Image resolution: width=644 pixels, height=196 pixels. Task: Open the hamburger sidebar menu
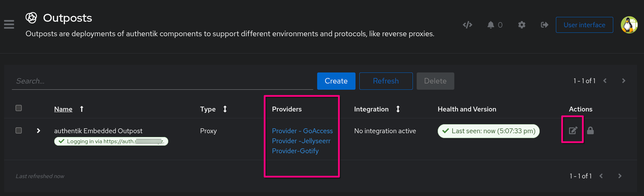(x=9, y=24)
